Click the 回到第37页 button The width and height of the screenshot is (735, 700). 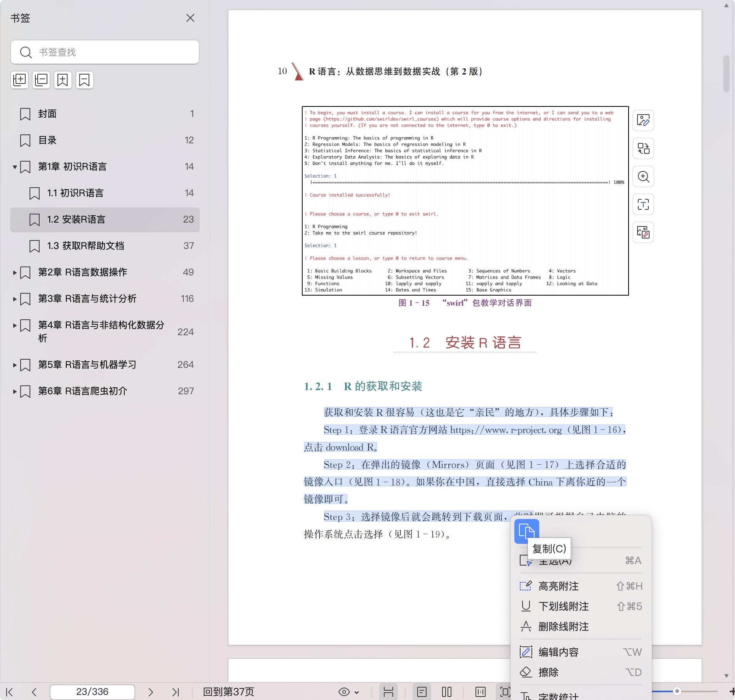click(x=228, y=692)
